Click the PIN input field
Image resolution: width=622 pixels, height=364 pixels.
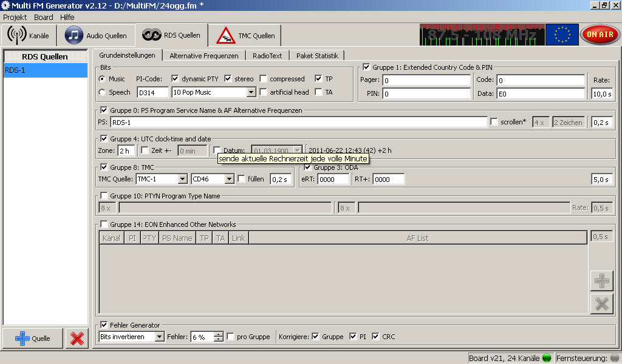pyautogui.click(x=426, y=94)
